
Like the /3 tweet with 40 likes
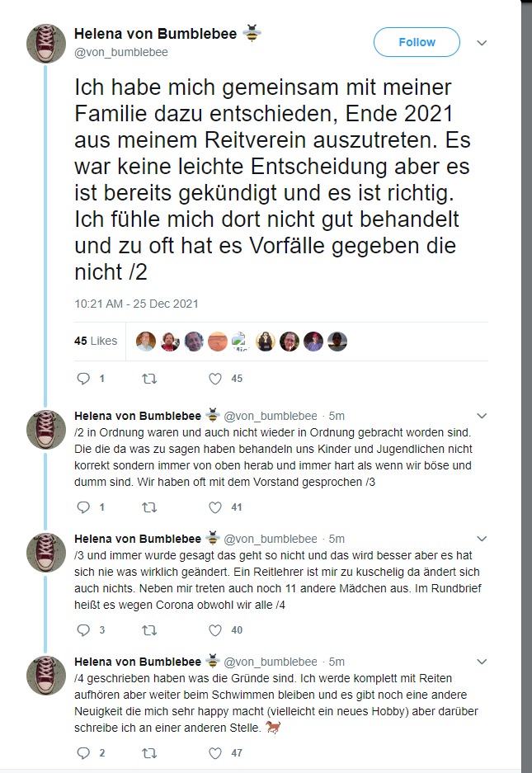pyautogui.click(x=215, y=630)
